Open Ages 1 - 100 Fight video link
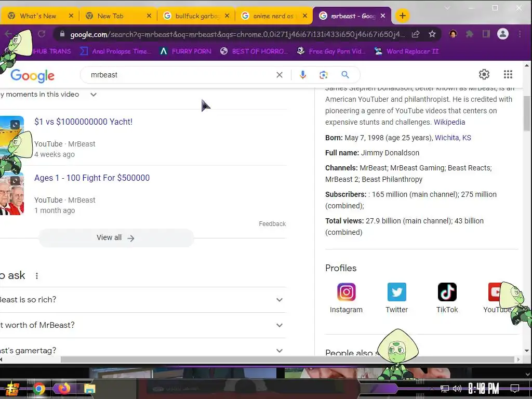 point(92,178)
